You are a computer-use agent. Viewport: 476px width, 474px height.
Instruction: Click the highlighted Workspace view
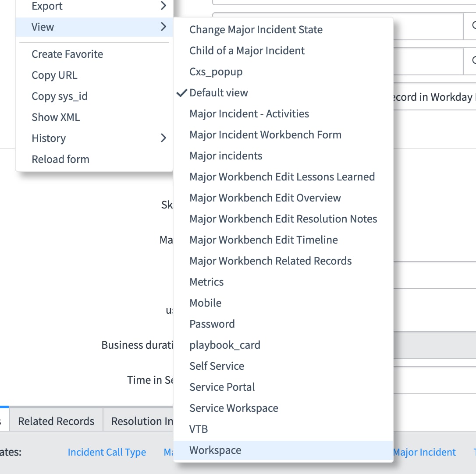click(283, 450)
